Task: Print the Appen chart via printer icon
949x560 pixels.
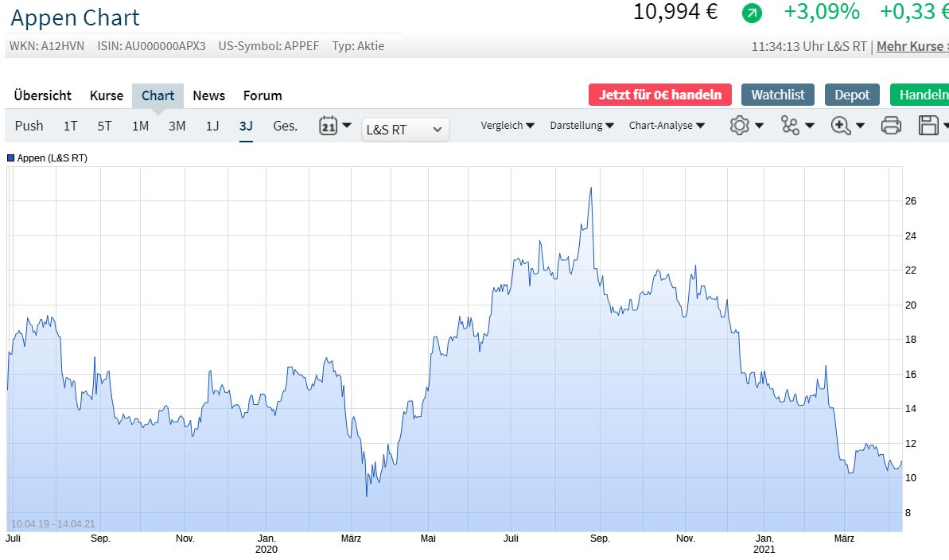Action: pyautogui.click(x=891, y=126)
